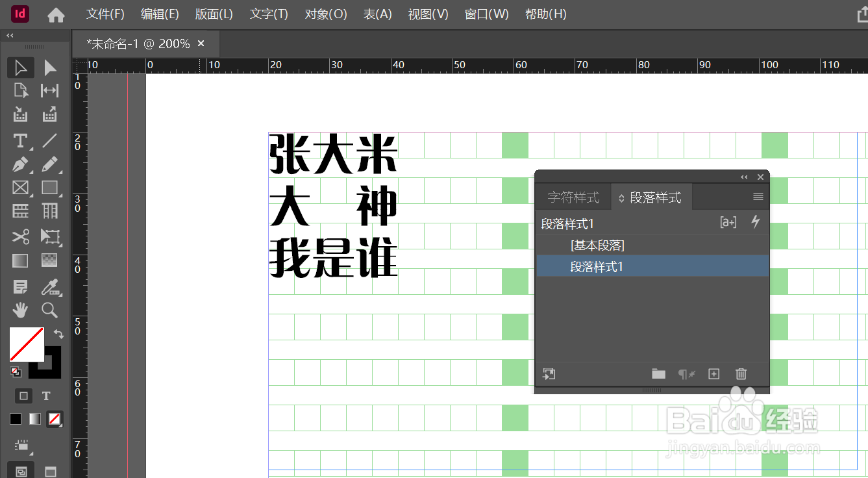Activate the Gradient Swatch tool
This screenshot has height=478, width=868.
(x=21, y=260)
